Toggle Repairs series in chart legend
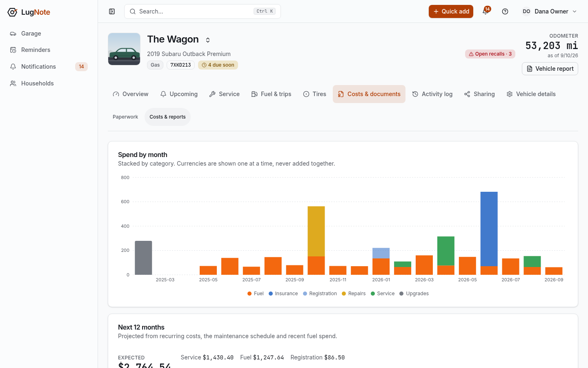 (354, 294)
